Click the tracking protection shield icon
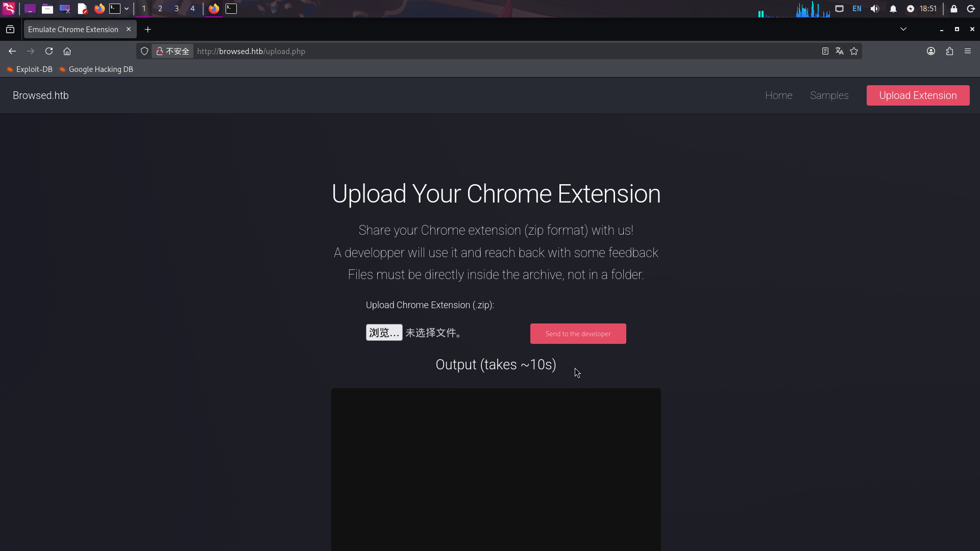This screenshot has width=980, height=551. (x=144, y=51)
